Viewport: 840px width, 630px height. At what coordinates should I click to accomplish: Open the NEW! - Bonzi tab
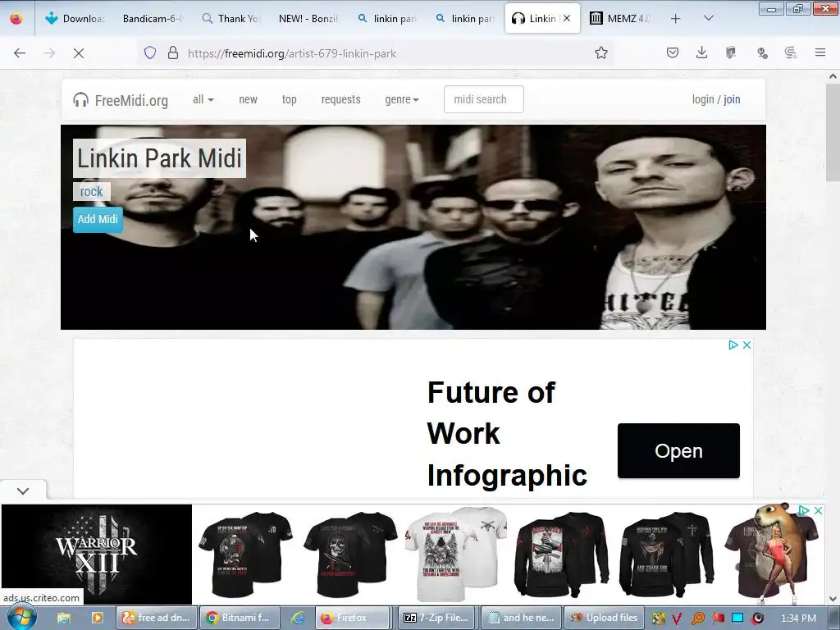[308, 18]
